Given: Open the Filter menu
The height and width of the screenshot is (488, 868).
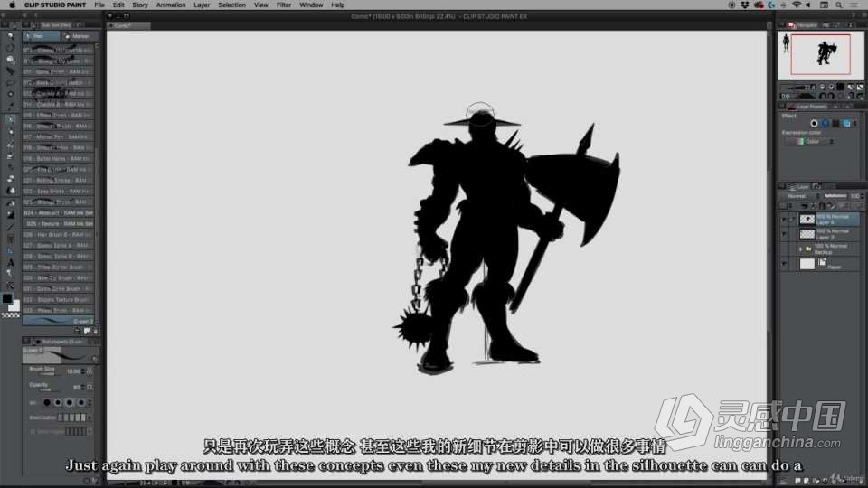Looking at the screenshot, I should (283, 5).
